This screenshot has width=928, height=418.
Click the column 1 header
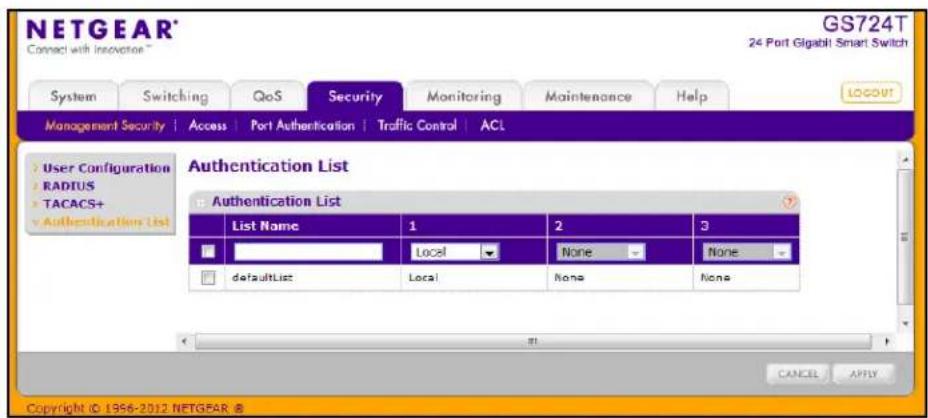(474, 226)
